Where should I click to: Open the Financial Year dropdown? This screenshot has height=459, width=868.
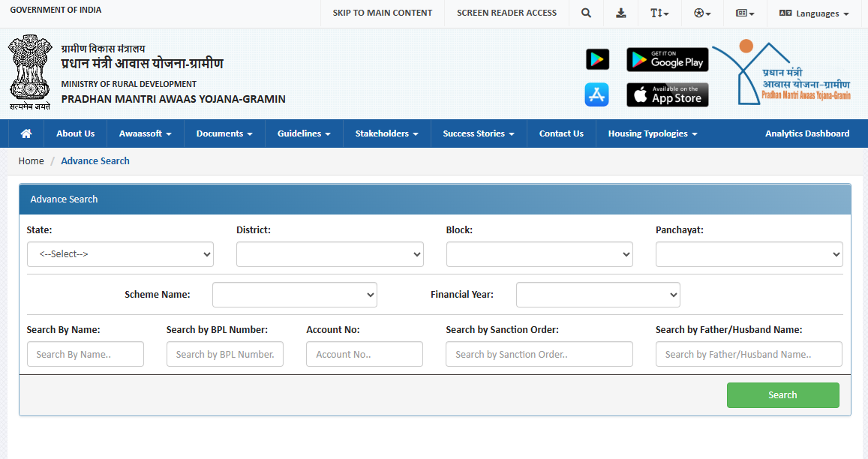(x=598, y=295)
